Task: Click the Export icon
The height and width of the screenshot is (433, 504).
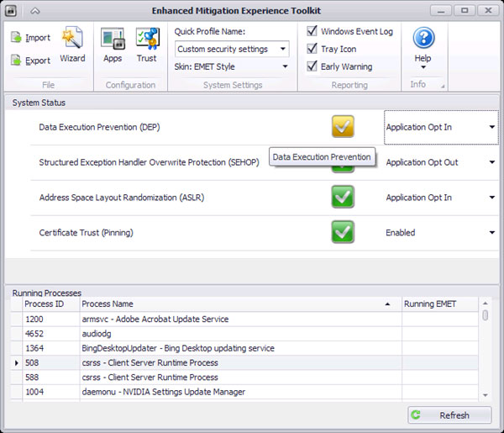Action: click(x=16, y=60)
